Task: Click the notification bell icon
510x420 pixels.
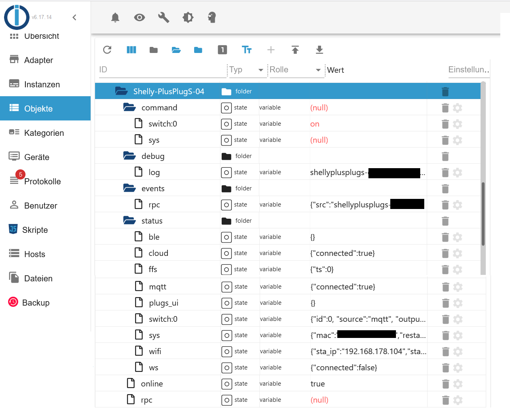Action: tap(115, 17)
